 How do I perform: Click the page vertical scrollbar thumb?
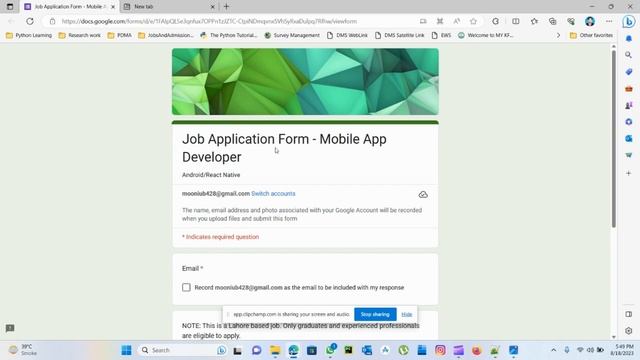point(613,139)
